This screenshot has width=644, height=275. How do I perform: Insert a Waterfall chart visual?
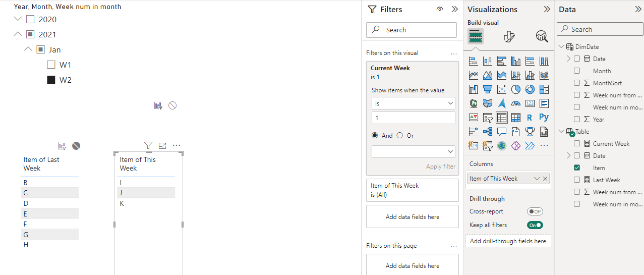(x=473, y=89)
